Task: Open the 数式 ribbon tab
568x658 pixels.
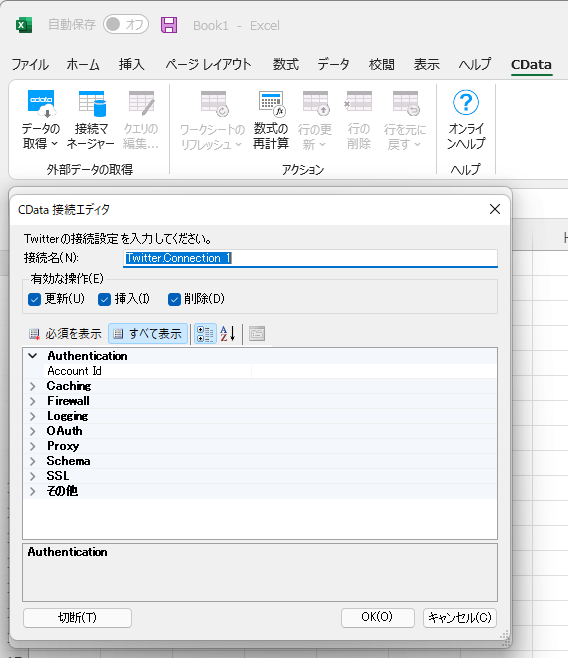Action: (x=286, y=65)
